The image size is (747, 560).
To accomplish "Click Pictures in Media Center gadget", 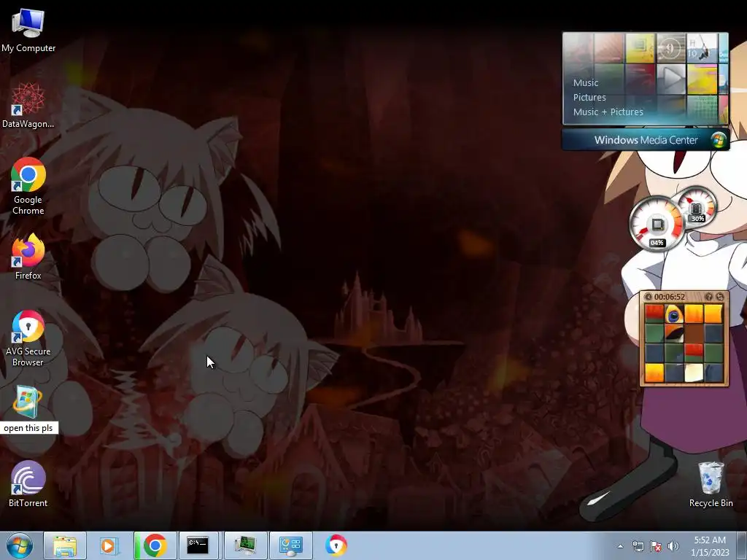I will tap(589, 97).
